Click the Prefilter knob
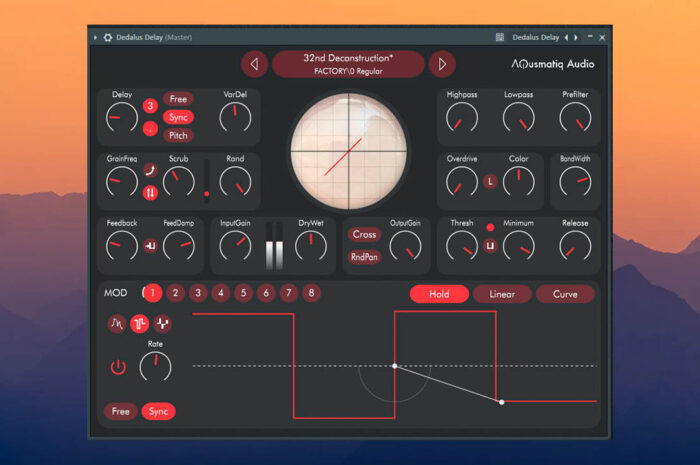Screen dimensions: 700x465 575,117
